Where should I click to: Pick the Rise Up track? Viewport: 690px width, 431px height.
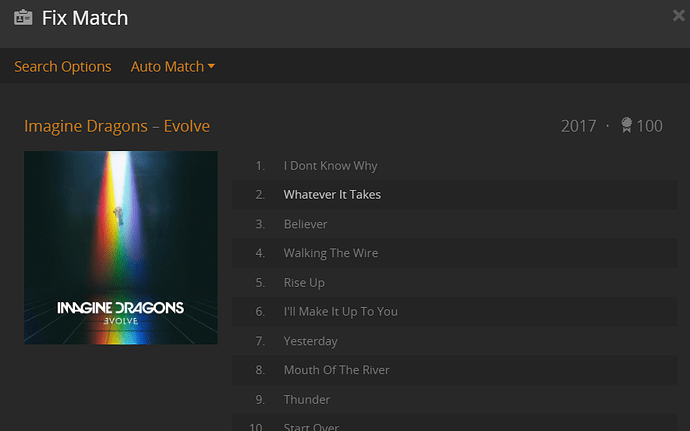tap(455, 283)
